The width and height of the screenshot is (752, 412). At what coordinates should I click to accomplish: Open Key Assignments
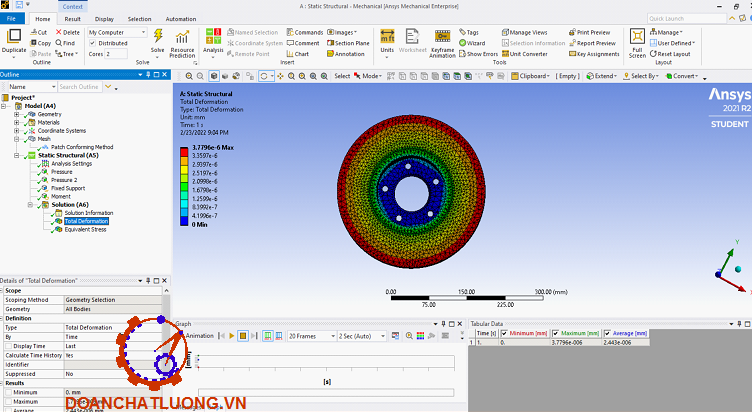[x=594, y=54]
